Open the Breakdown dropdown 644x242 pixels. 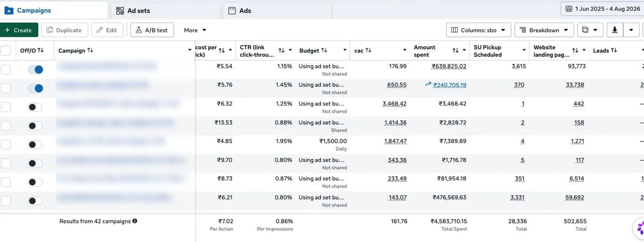544,30
